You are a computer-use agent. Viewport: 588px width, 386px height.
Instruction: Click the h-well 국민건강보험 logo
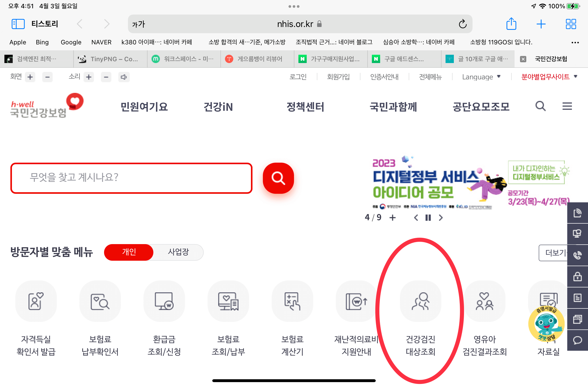[x=47, y=106]
